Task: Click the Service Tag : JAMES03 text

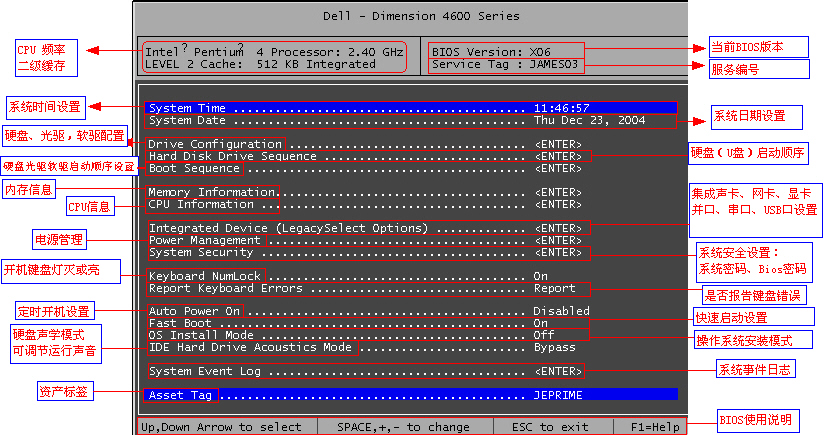Action: pos(505,64)
